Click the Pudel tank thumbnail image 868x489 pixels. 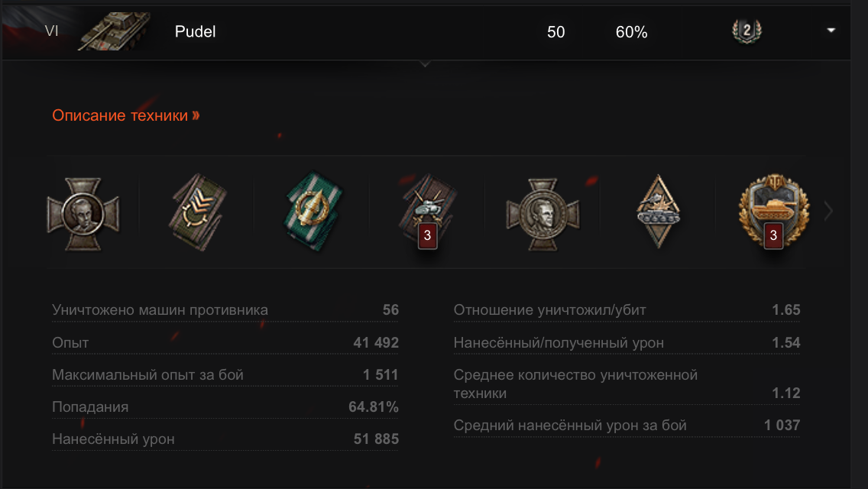112,32
